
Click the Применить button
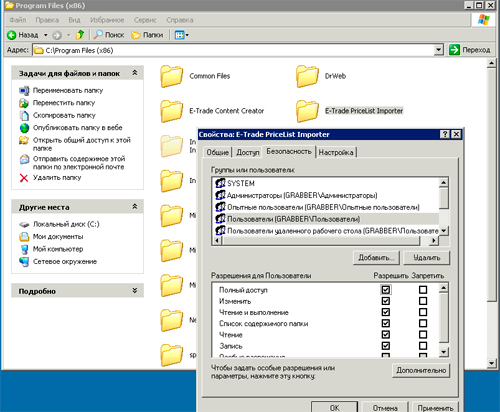[x=435, y=407]
